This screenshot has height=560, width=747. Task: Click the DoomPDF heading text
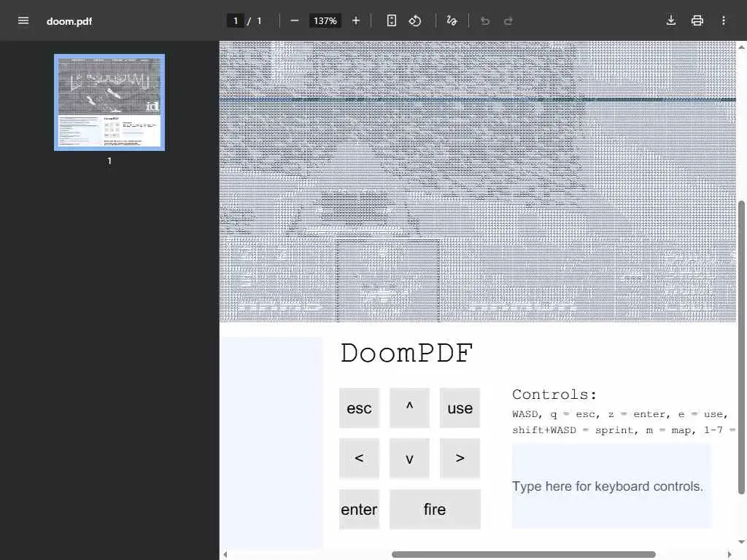(x=406, y=353)
